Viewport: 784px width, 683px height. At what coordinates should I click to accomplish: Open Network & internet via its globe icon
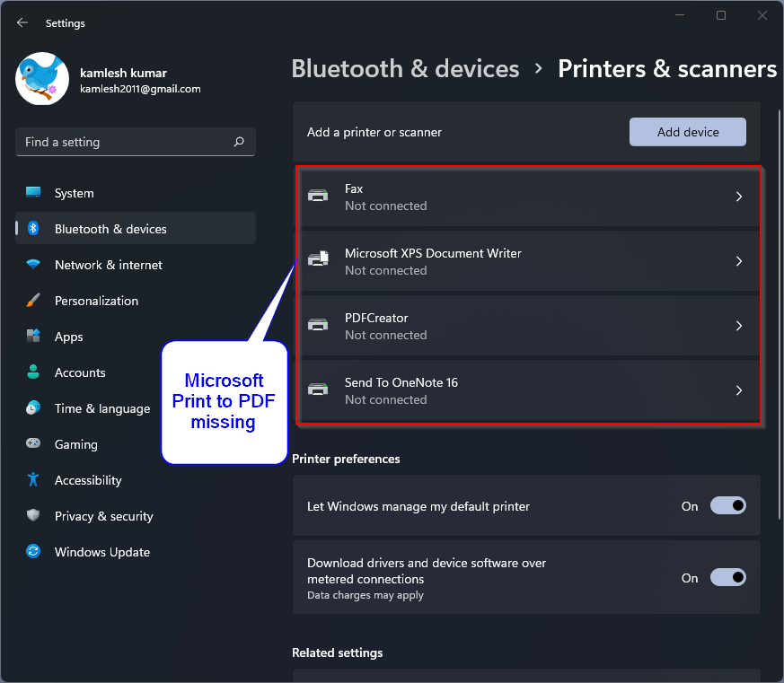click(x=33, y=265)
